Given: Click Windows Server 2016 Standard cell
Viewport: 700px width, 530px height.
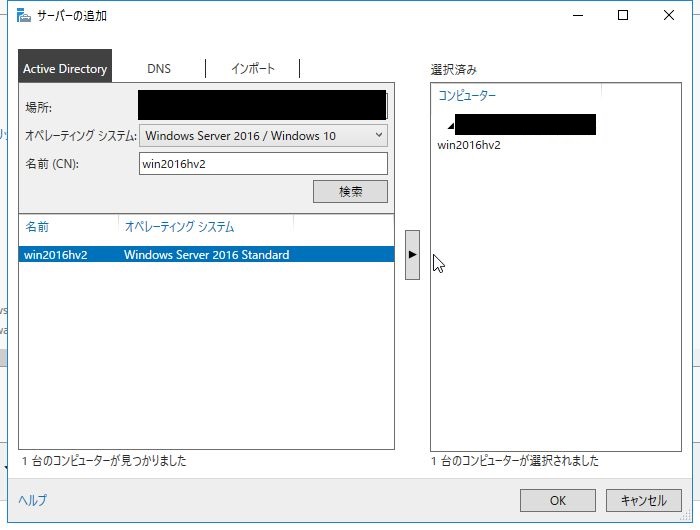Looking at the screenshot, I should click(x=207, y=255).
